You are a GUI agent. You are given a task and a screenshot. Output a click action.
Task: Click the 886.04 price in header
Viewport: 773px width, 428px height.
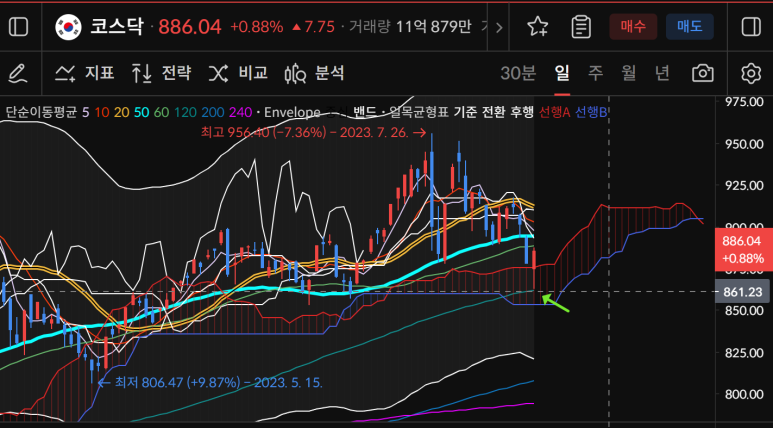pyautogui.click(x=190, y=27)
